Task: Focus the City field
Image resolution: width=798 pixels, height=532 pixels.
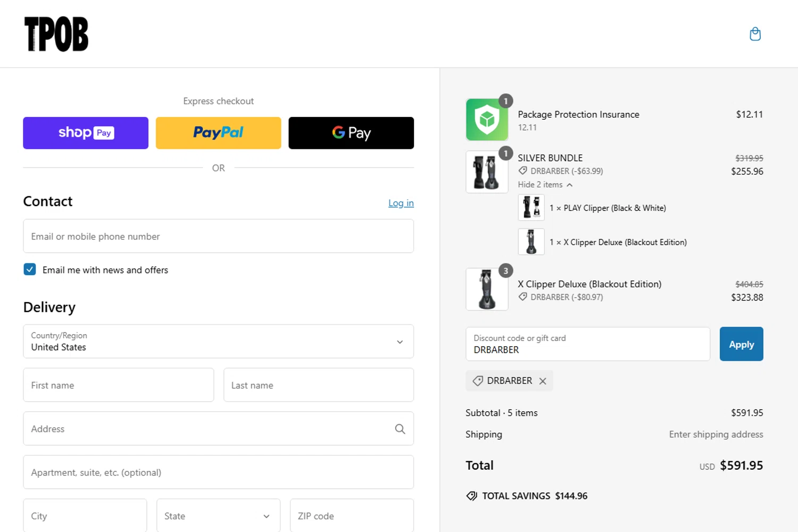Action: click(85, 516)
